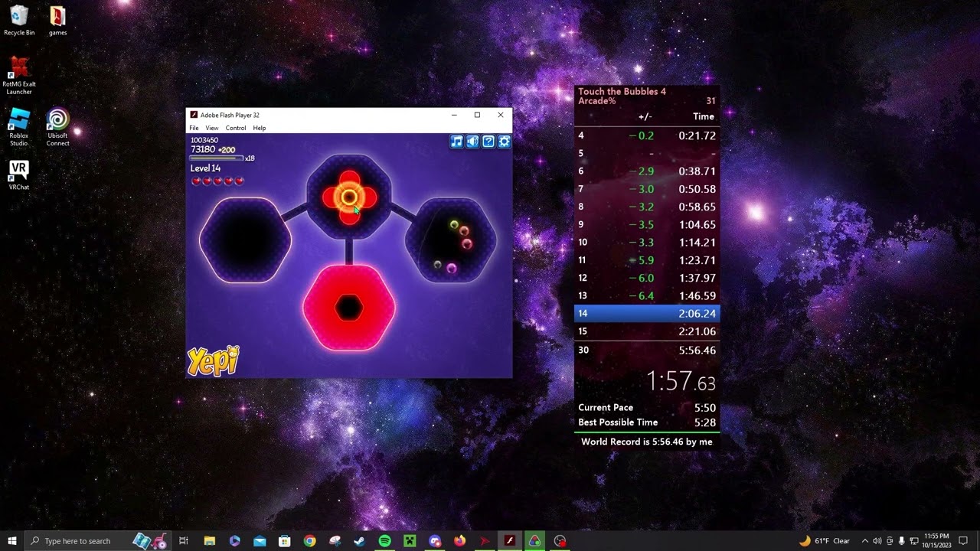Open the Mail app on the taskbar
The height and width of the screenshot is (551, 980).
coord(260,541)
